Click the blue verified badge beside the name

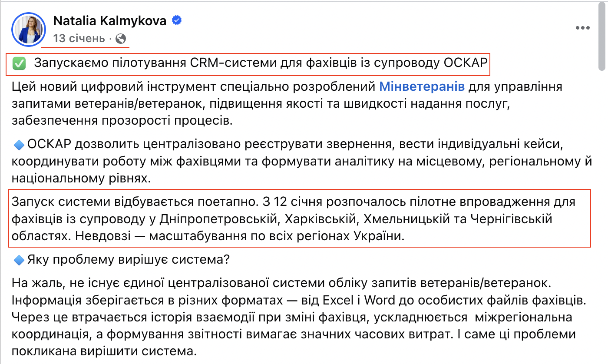pyautogui.click(x=176, y=20)
